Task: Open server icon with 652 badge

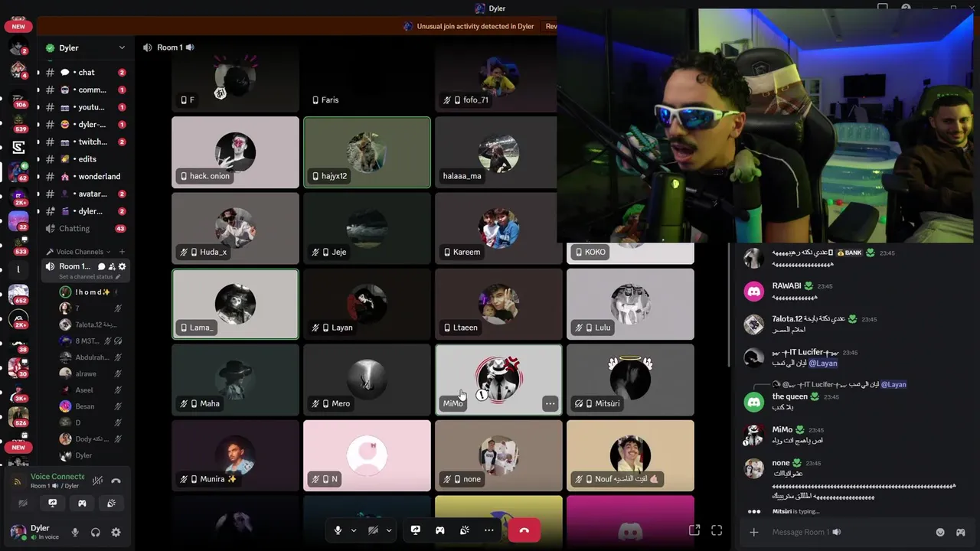Action: coord(18,294)
